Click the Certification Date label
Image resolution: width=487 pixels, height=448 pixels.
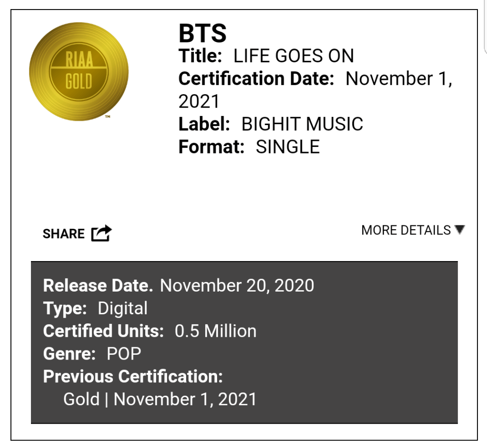(256, 79)
